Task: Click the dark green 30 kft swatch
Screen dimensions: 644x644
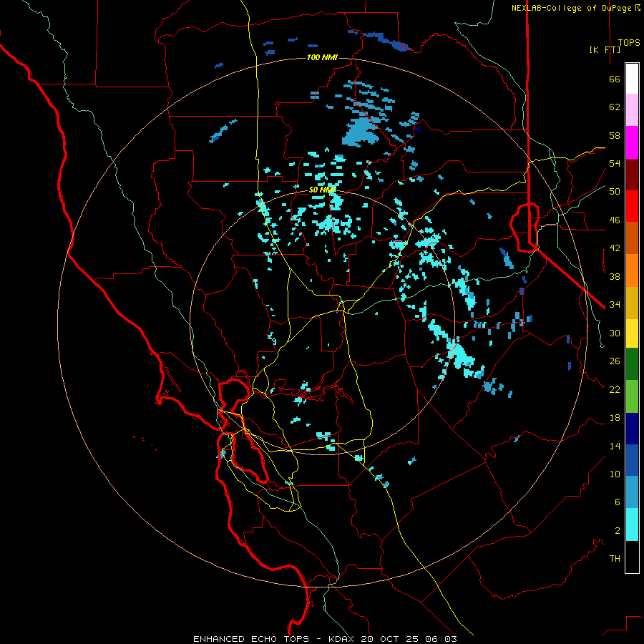Action: click(x=632, y=364)
